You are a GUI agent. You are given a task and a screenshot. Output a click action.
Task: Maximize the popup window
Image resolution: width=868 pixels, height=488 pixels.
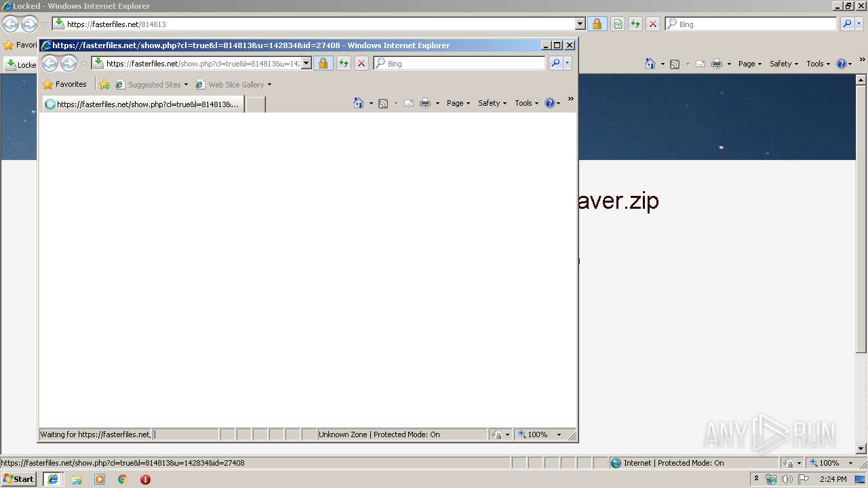[x=557, y=45]
